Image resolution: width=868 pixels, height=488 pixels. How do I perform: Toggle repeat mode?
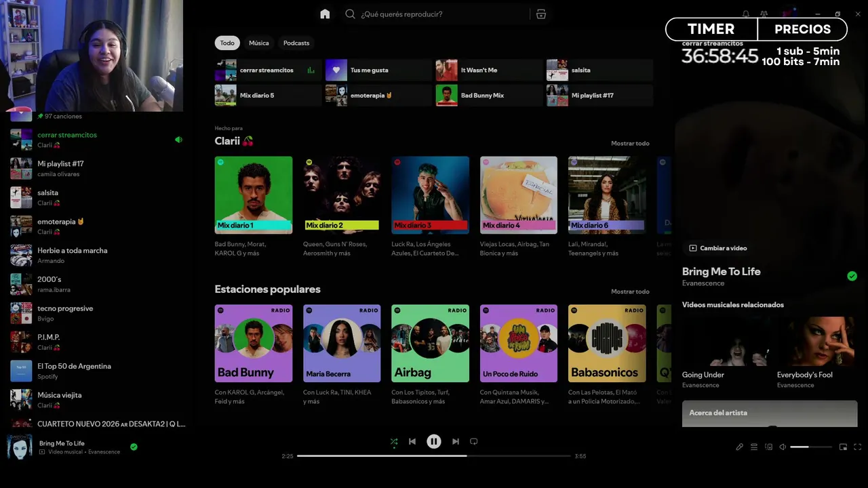474,441
